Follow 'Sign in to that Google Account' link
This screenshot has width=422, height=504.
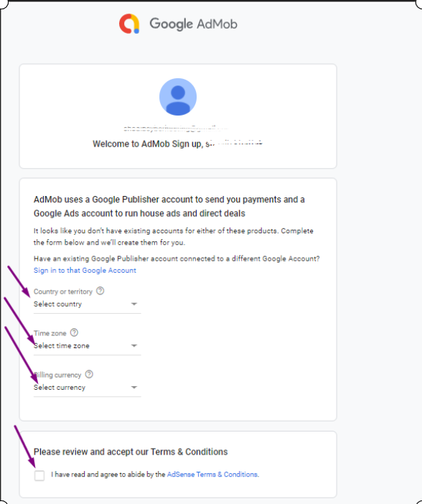(x=85, y=271)
